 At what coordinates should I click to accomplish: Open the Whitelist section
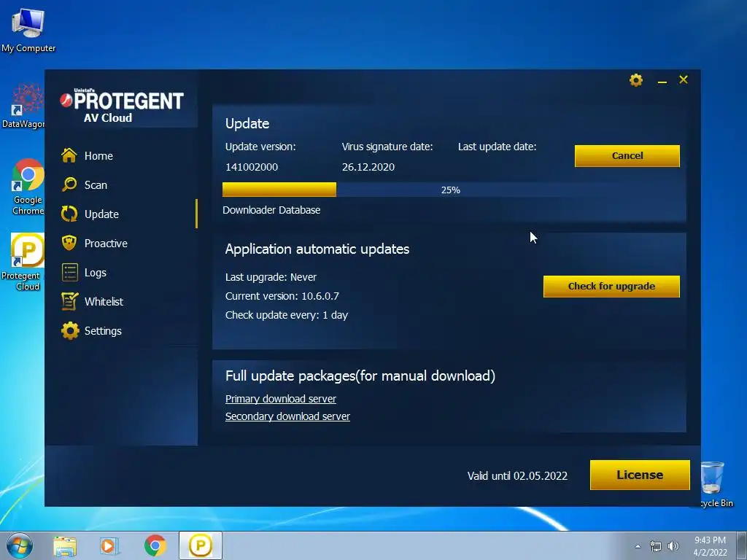pyautogui.click(x=104, y=301)
